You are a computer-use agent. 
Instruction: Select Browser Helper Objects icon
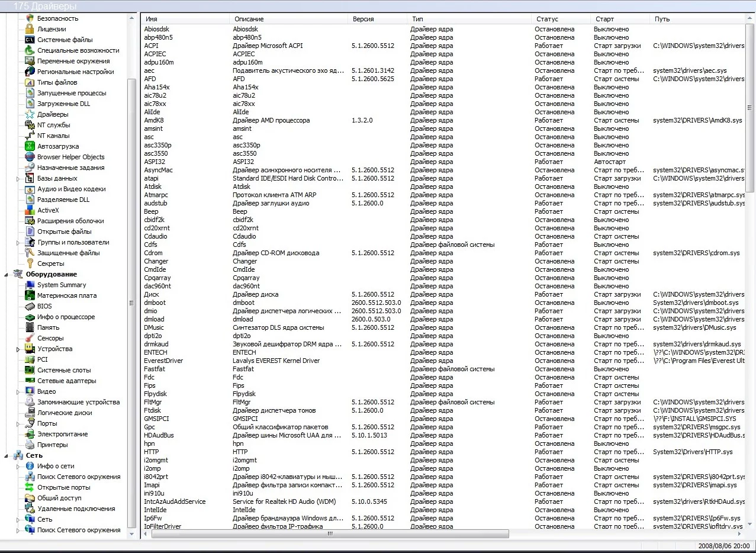tap(30, 157)
